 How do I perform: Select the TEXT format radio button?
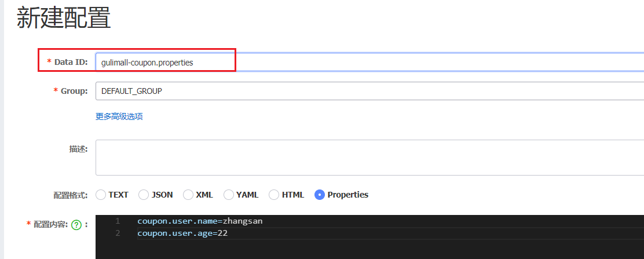pyautogui.click(x=101, y=195)
